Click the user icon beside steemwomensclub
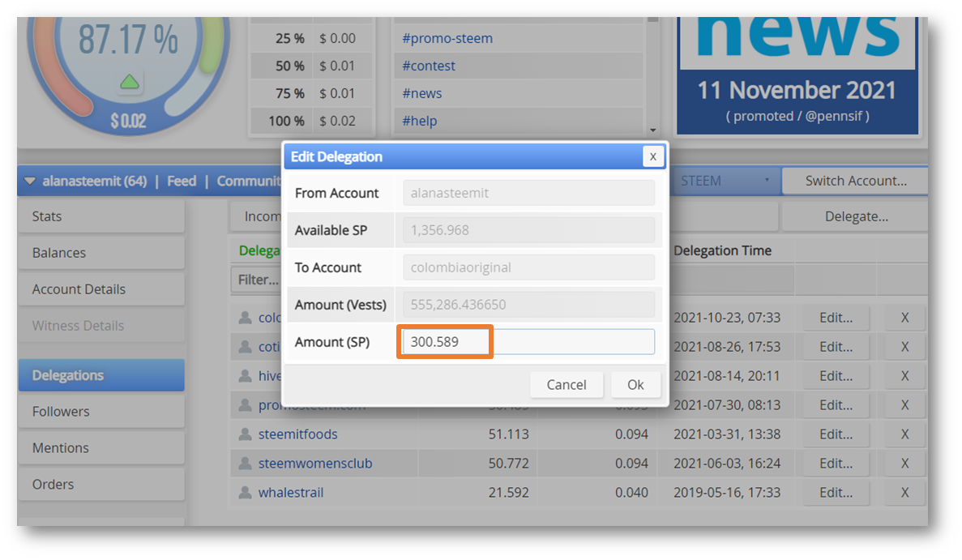This screenshot has width=962, height=560. point(245,463)
